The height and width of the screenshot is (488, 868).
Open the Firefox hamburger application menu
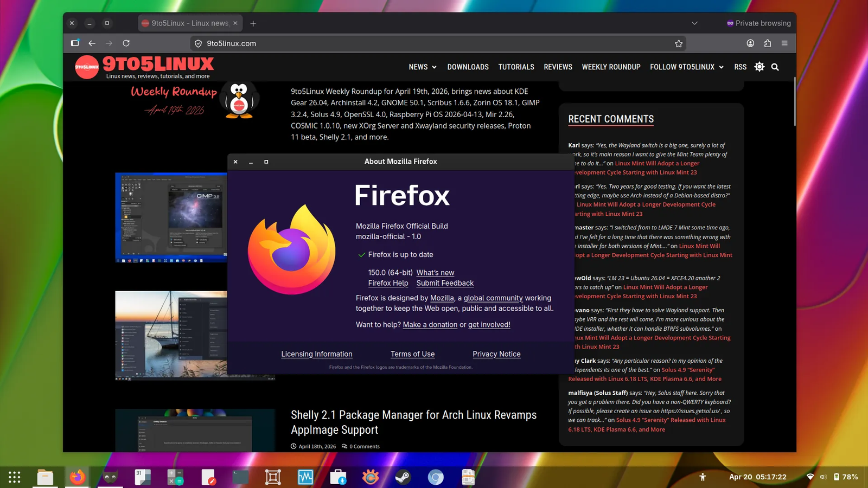[784, 43]
